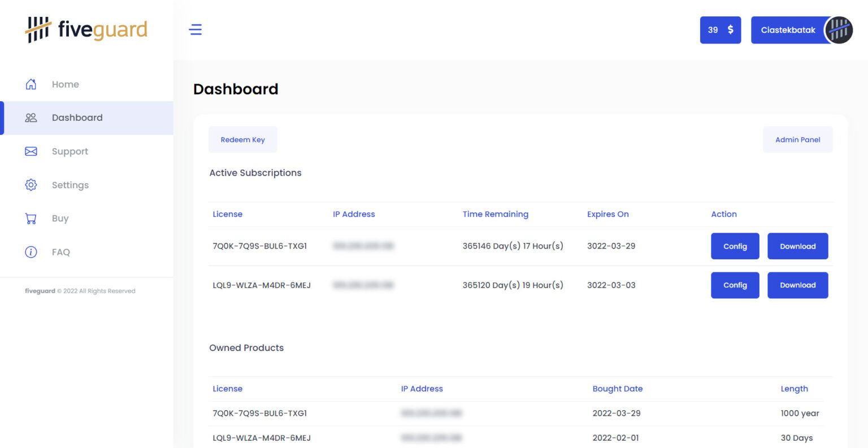Download license 7Q0K-7Q9S-BUL6-TXG1
The image size is (868, 448).
coord(797,246)
